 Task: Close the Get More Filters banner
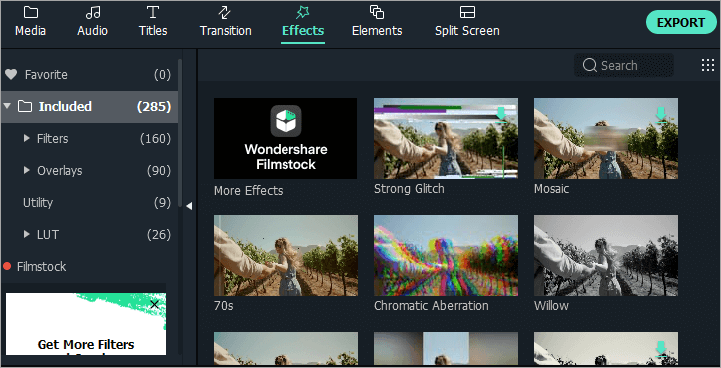click(155, 304)
